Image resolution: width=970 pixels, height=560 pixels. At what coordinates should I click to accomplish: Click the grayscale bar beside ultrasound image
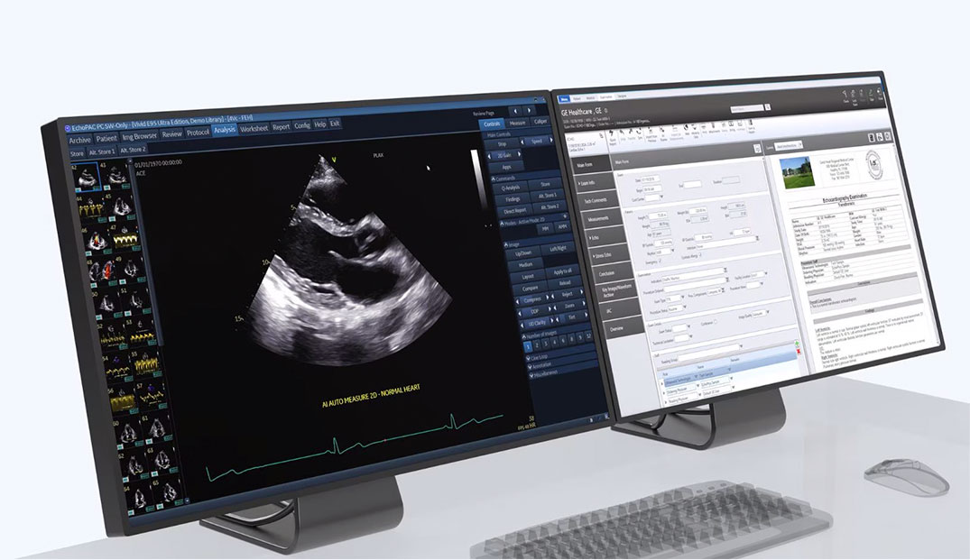pyautogui.click(x=475, y=171)
